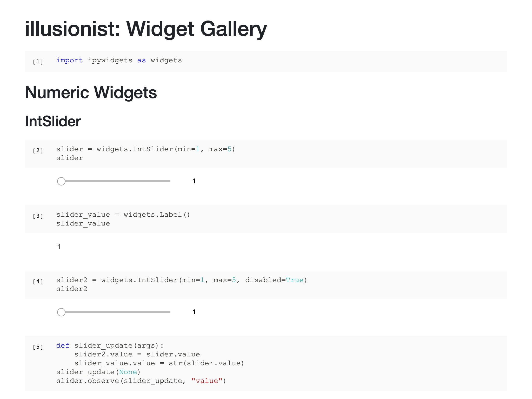Click 'None' argument in the slider_update call

coord(128,372)
